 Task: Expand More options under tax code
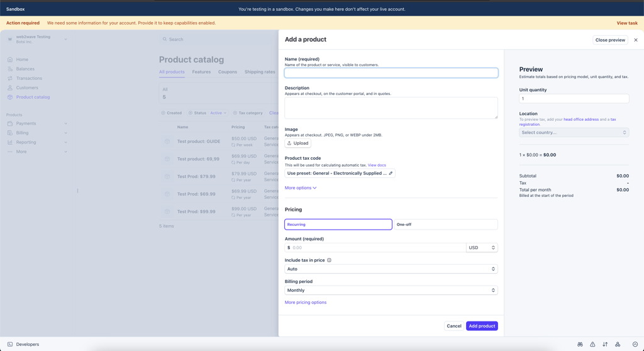click(301, 188)
